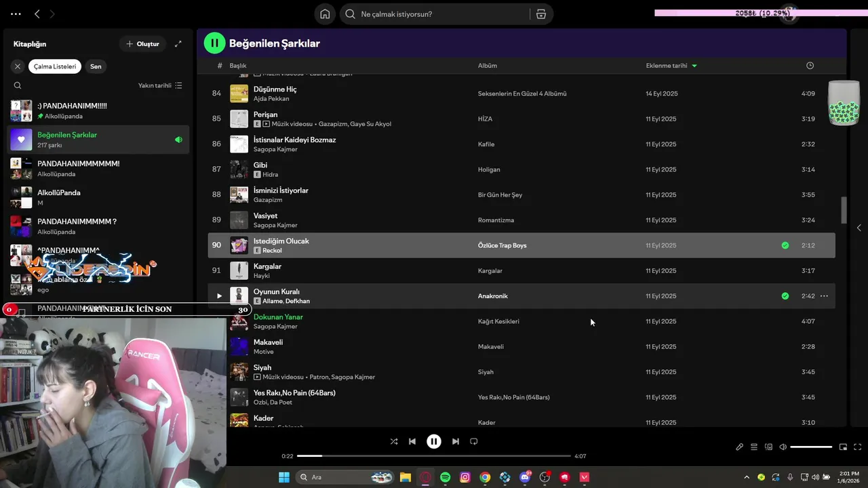Viewport: 868px width, 488px height.
Task: Open Spotify icon in the taskbar
Action: point(446,477)
